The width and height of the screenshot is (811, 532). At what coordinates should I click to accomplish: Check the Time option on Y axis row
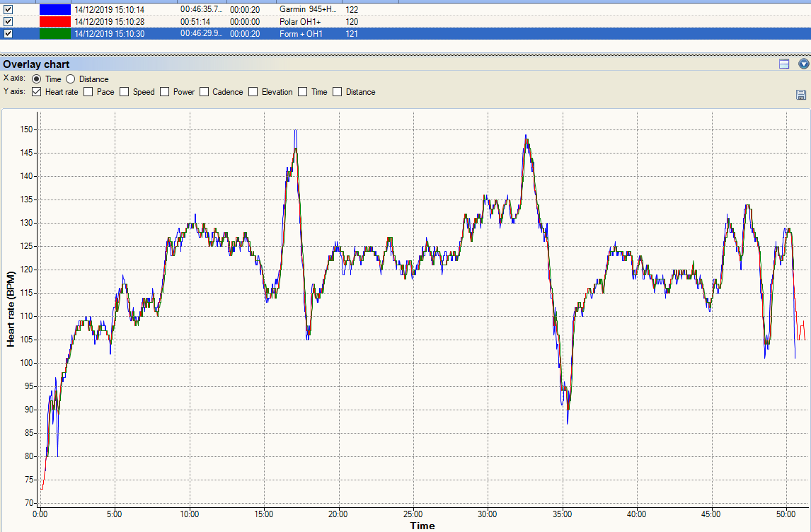click(303, 92)
